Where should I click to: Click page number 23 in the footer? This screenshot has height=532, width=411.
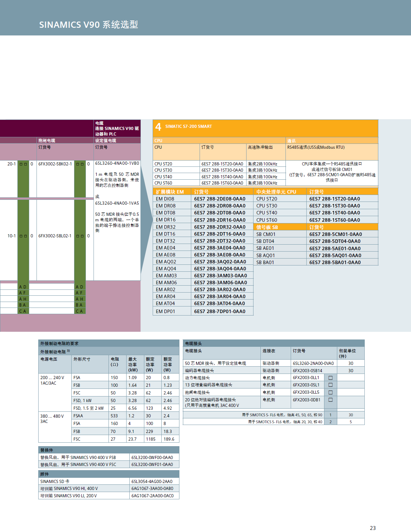[372, 528]
